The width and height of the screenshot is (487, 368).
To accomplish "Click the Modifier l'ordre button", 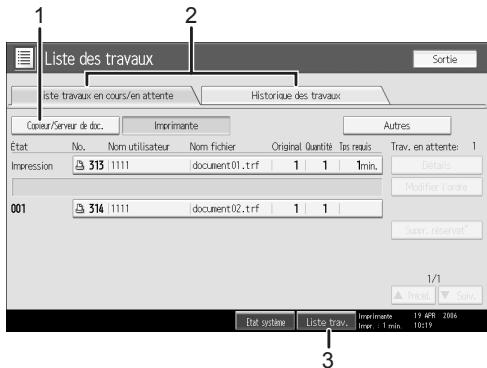I will click(x=436, y=187).
